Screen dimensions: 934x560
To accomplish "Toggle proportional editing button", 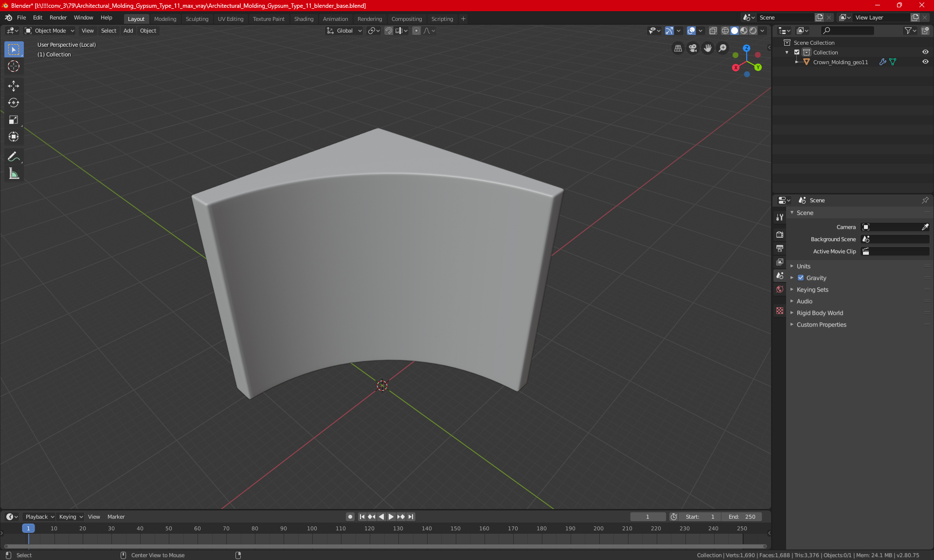I will (416, 31).
